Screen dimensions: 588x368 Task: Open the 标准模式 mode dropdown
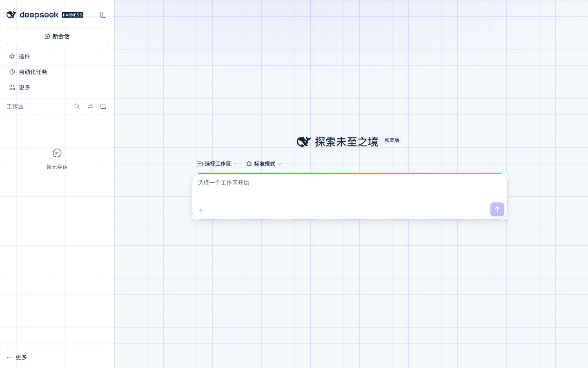click(264, 164)
